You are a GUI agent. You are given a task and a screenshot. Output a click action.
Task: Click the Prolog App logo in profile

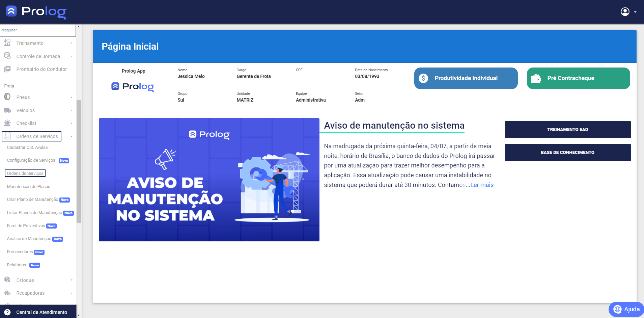(133, 87)
